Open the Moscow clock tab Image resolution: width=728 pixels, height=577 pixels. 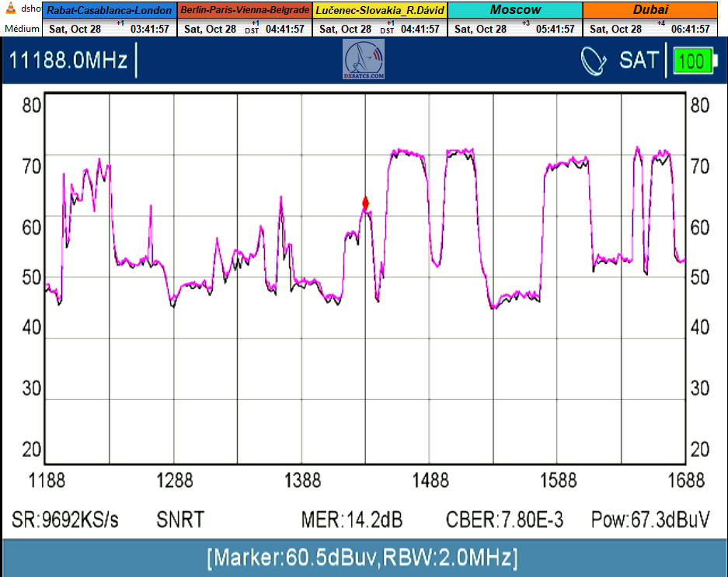pyautogui.click(x=515, y=10)
